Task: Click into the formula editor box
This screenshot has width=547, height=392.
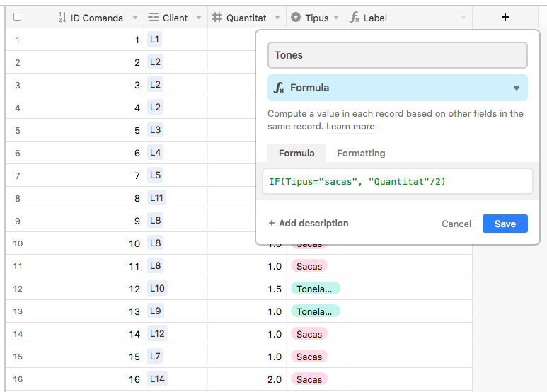Action: pos(398,181)
